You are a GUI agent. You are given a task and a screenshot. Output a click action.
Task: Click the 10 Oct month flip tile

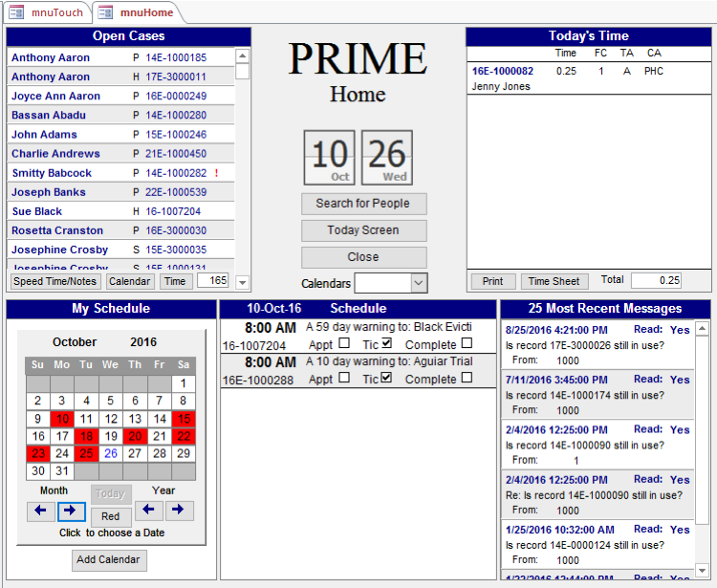point(330,158)
